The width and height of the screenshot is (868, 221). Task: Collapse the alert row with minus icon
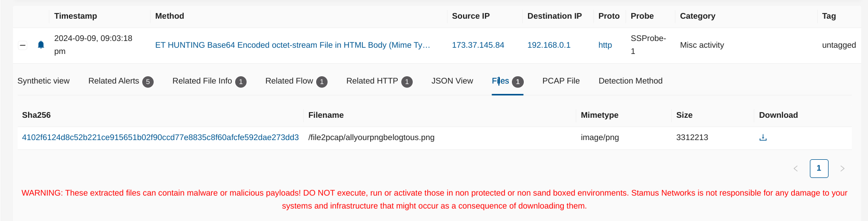pos(23,45)
